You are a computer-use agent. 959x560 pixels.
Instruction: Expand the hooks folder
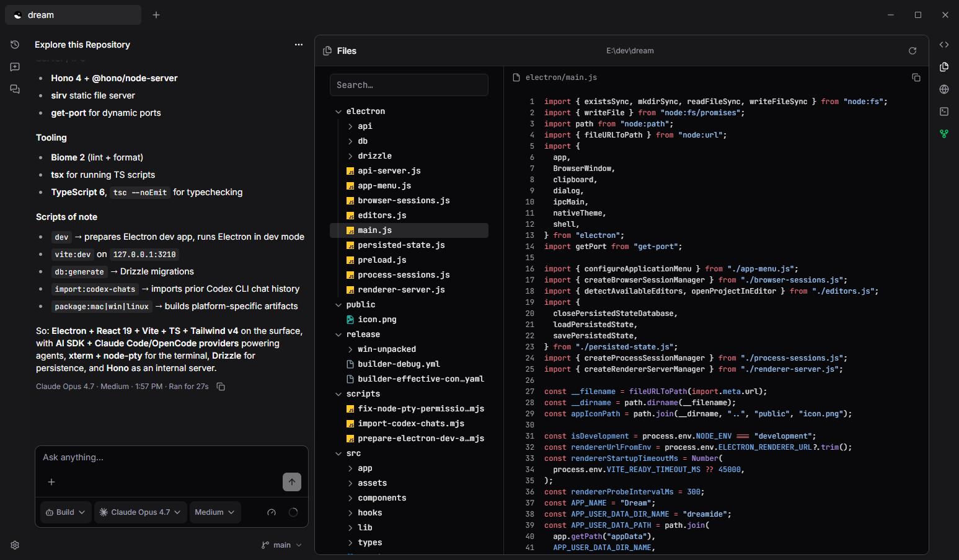pos(409,513)
